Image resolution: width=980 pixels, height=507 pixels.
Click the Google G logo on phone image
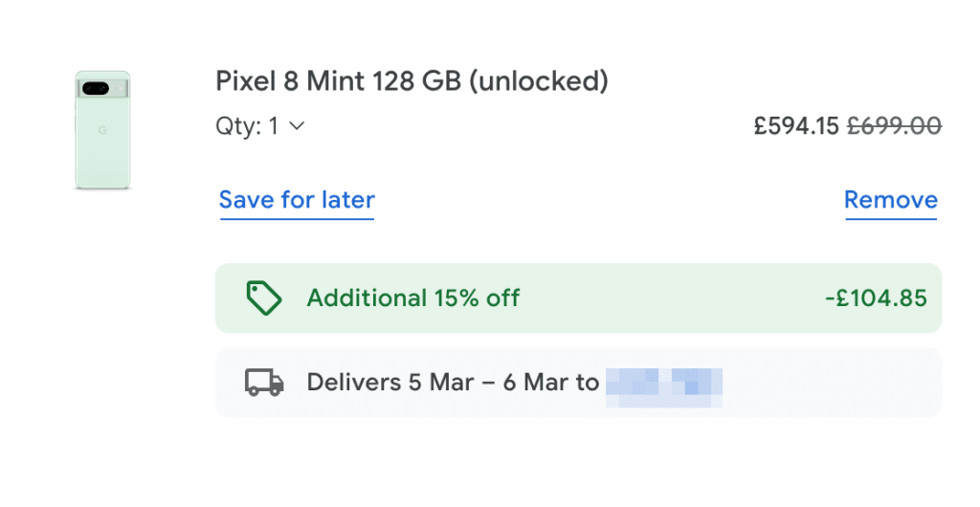(101, 130)
